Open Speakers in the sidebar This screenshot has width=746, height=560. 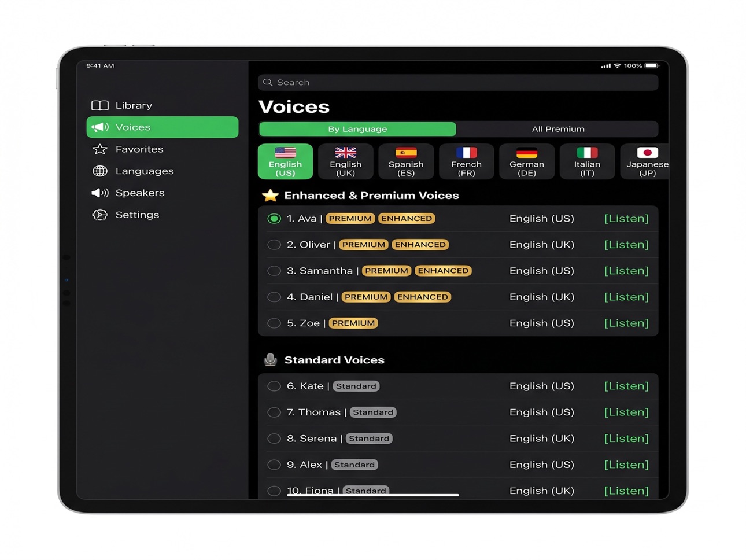pyautogui.click(x=163, y=193)
